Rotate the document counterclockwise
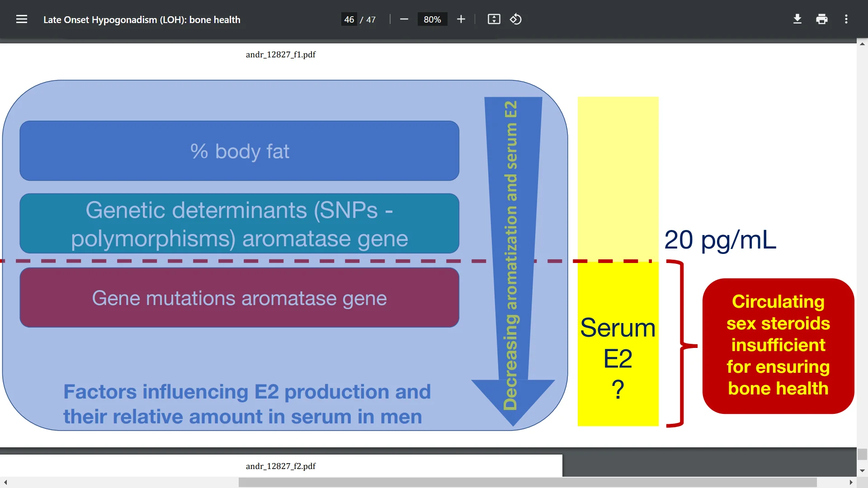 (516, 19)
